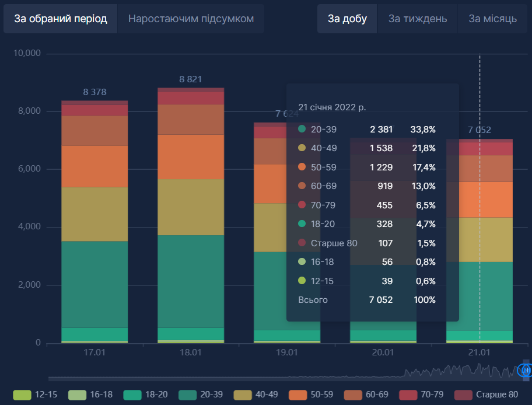
Task: Toggle 40-49 legend color swatch
Action: point(243,394)
